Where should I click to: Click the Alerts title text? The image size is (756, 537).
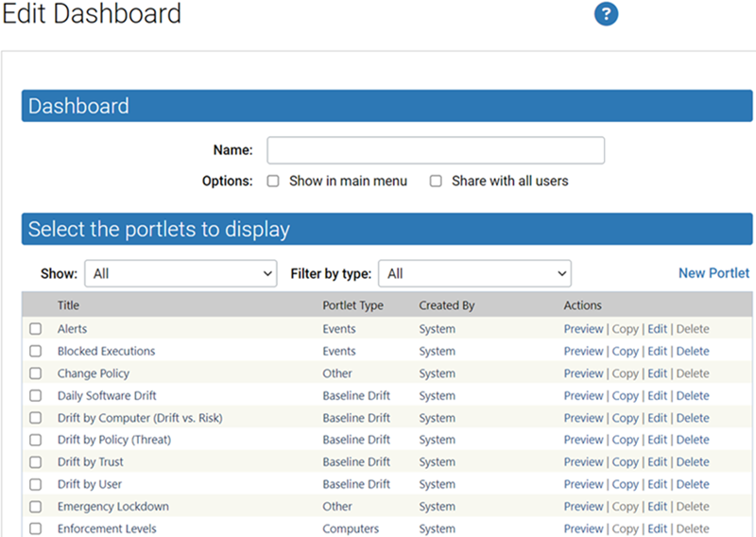pyautogui.click(x=73, y=329)
